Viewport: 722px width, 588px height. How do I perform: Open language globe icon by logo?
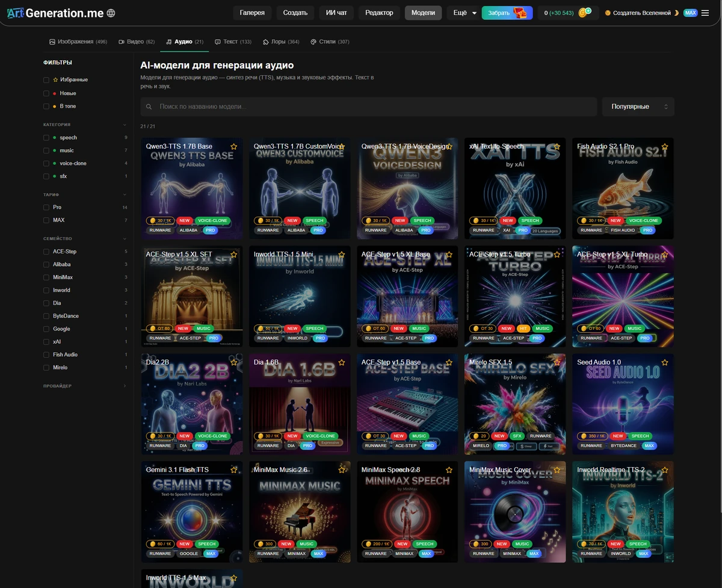coord(111,13)
